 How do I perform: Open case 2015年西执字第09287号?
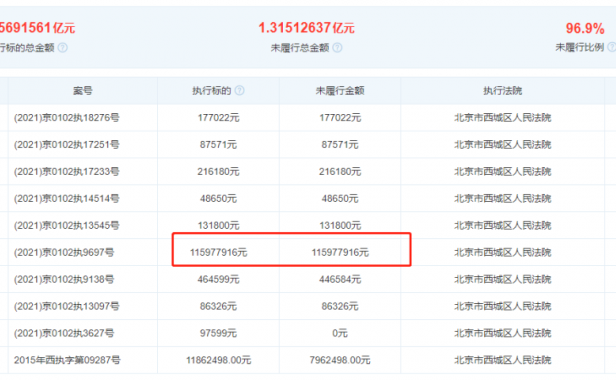[x=67, y=360]
